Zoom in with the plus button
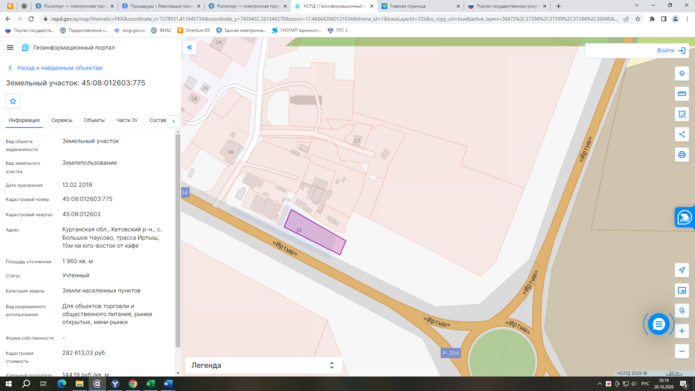The width and height of the screenshot is (695, 391). click(682, 331)
